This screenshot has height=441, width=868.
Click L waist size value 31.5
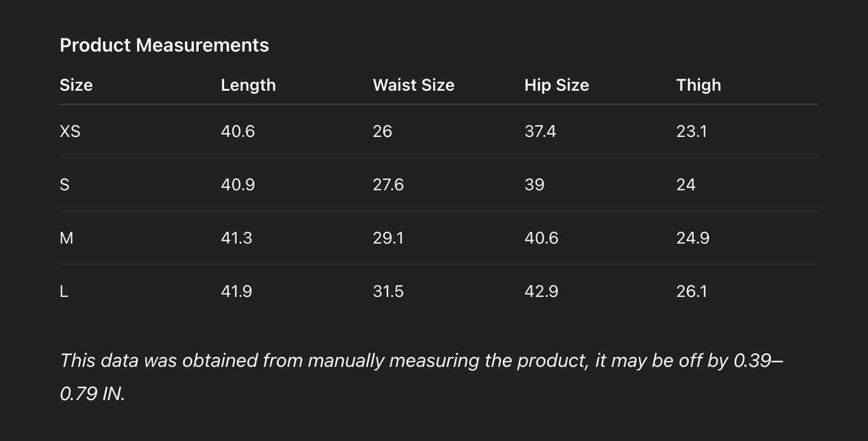click(x=388, y=291)
